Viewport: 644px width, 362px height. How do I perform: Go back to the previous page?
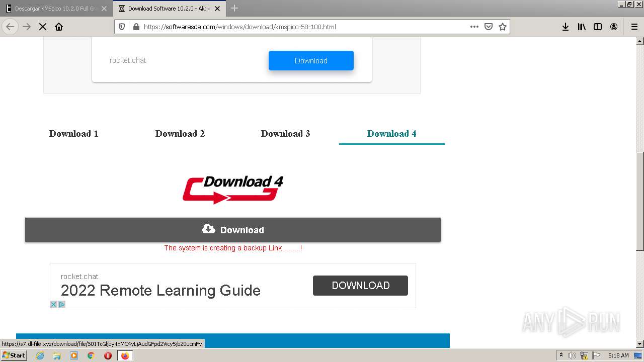(10, 27)
